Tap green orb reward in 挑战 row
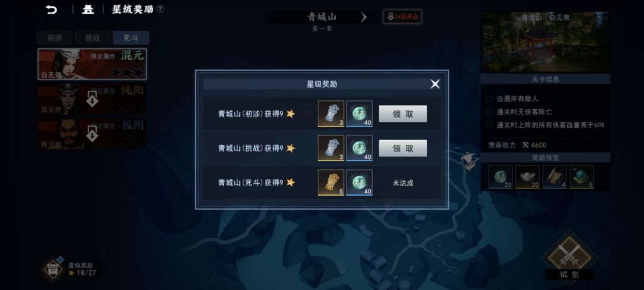This screenshot has height=290, width=644. 360,148
